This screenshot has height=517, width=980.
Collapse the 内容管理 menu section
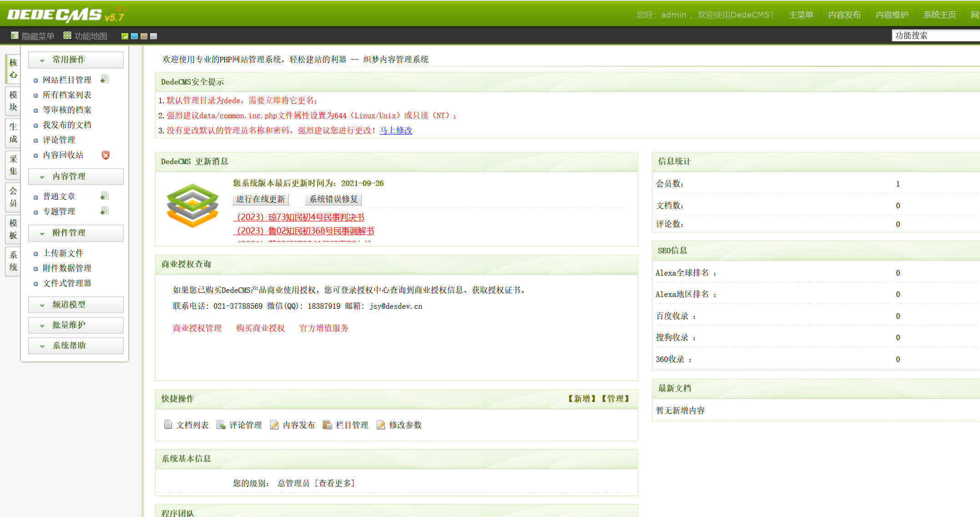[x=76, y=176]
